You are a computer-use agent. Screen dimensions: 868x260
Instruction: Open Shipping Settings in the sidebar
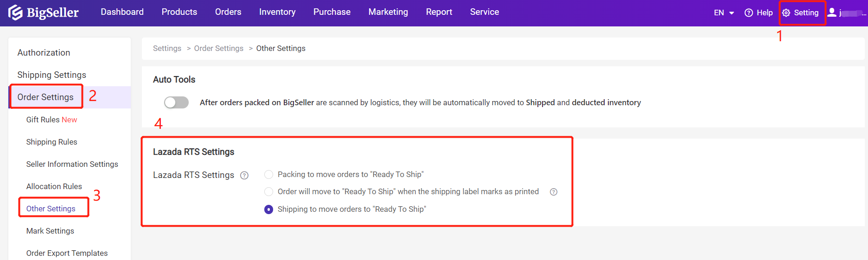pos(51,75)
